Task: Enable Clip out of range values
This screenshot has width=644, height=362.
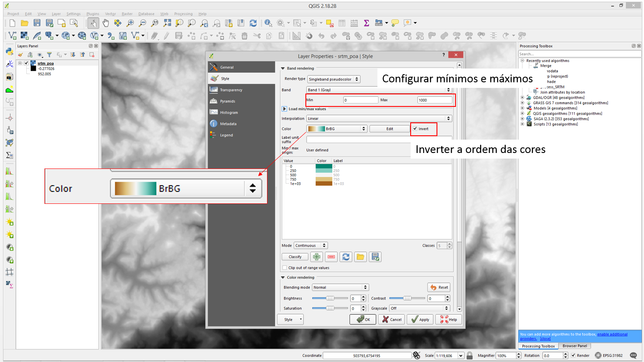Action: pos(285,268)
